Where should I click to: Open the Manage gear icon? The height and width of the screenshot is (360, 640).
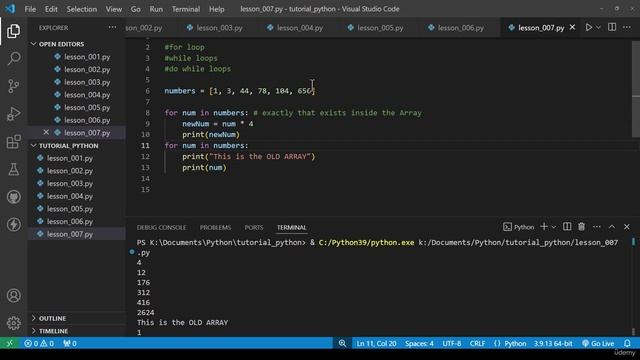coord(13,323)
